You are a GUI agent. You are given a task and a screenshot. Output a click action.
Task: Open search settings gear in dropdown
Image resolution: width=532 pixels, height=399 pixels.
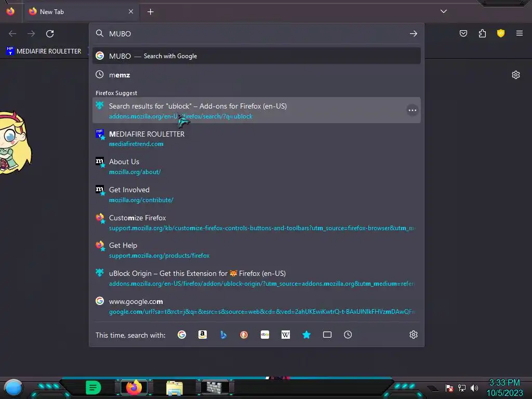tap(413, 335)
